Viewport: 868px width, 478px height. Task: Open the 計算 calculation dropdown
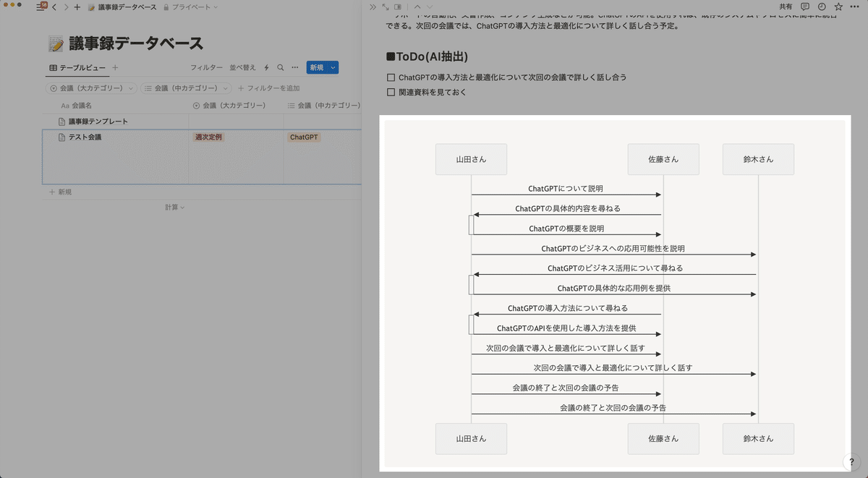[x=174, y=208]
